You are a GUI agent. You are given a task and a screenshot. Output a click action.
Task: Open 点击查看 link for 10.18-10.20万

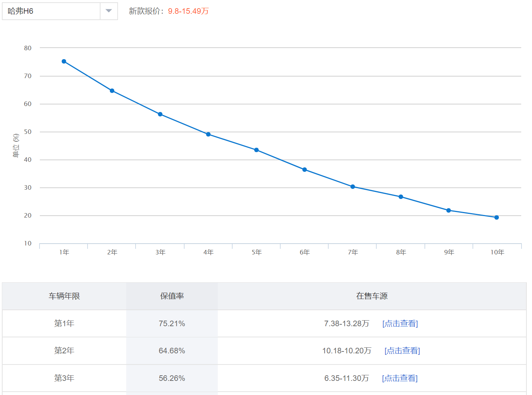coord(402,351)
